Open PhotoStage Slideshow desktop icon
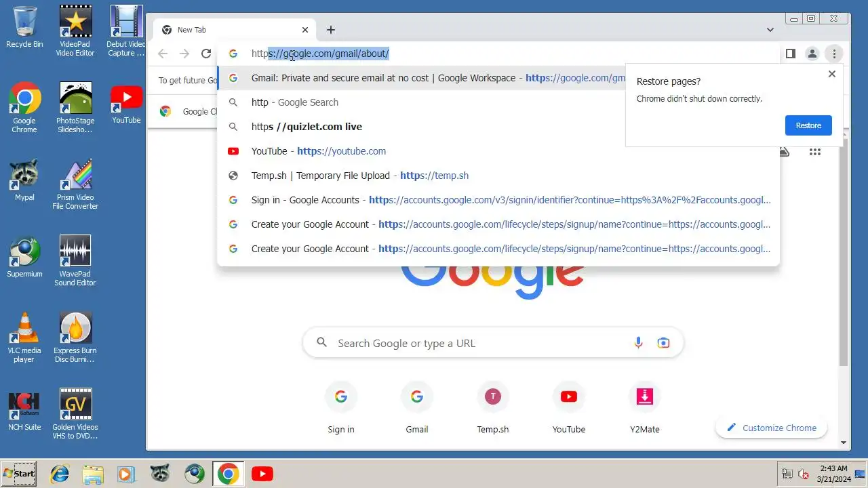868x488 pixels. 75,108
